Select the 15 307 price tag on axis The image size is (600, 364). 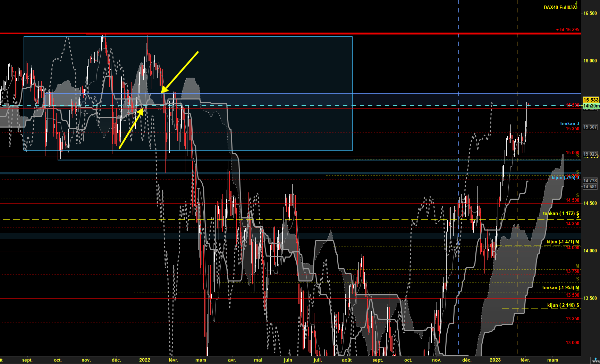click(x=590, y=127)
